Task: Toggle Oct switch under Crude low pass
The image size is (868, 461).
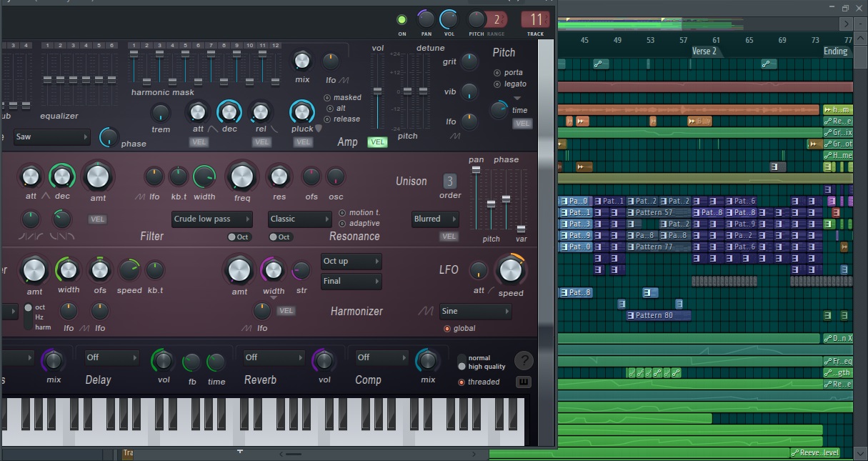Action: 239,237
